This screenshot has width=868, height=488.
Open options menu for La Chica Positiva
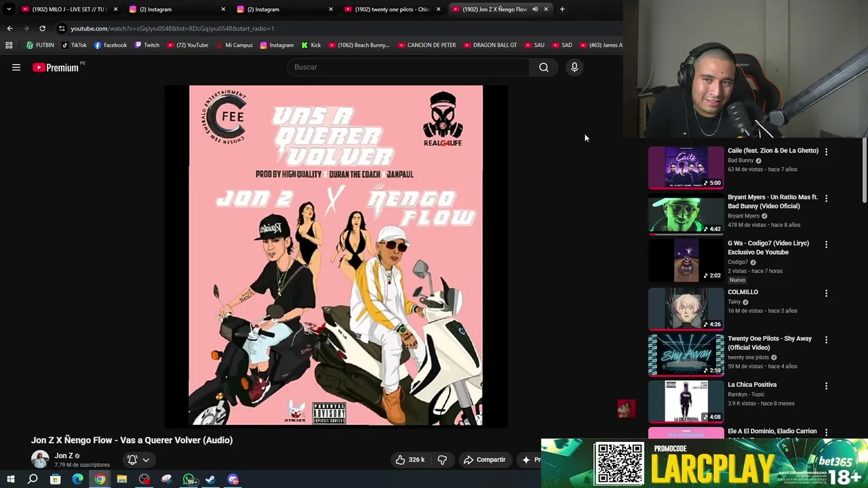tap(826, 386)
